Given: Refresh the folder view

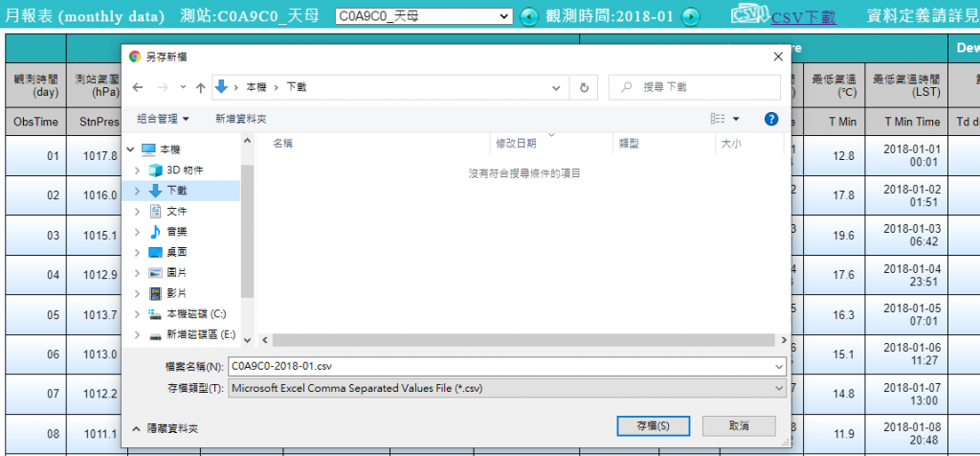Looking at the screenshot, I should tap(585, 87).
